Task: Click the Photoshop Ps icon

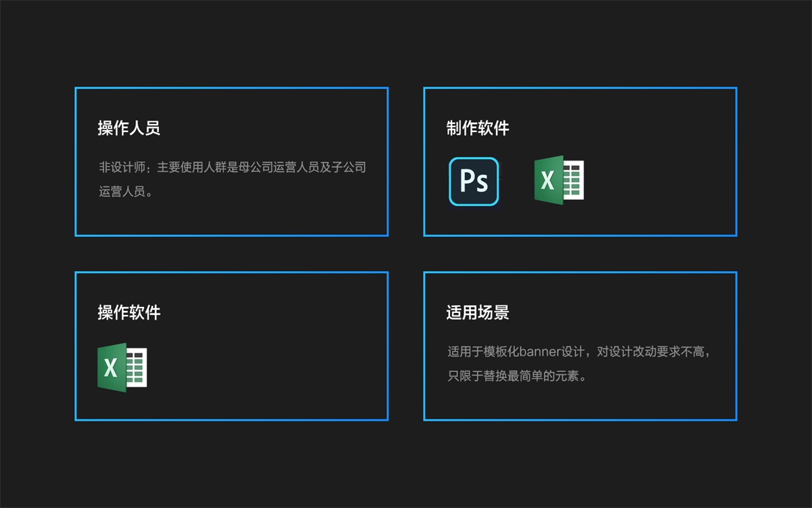Action: click(x=474, y=182)
